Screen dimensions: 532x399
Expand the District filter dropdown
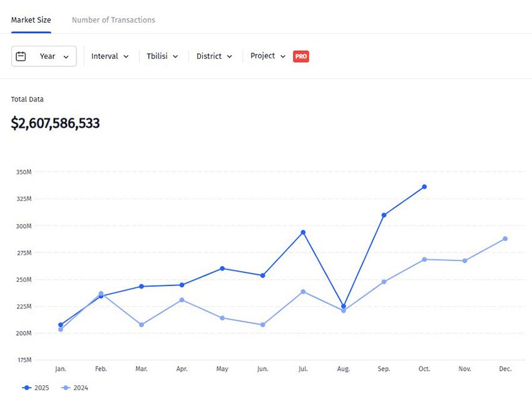214,56
